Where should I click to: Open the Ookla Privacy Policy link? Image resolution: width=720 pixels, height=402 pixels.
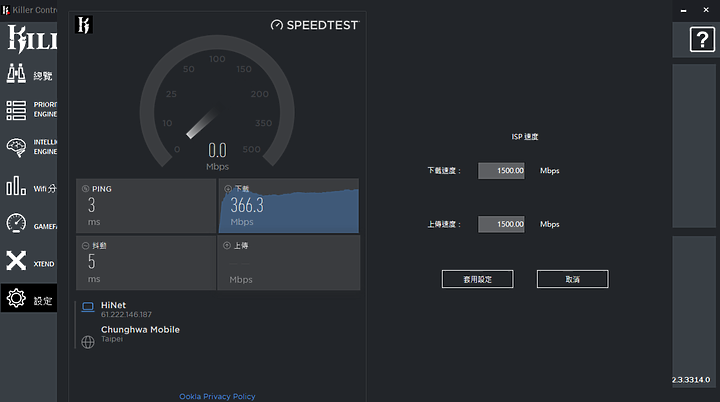[217, 396]
